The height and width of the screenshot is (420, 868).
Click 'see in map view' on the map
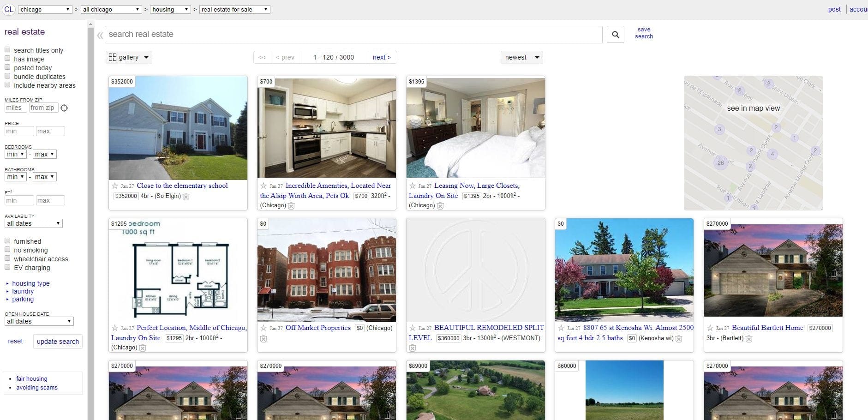point(753,108)
